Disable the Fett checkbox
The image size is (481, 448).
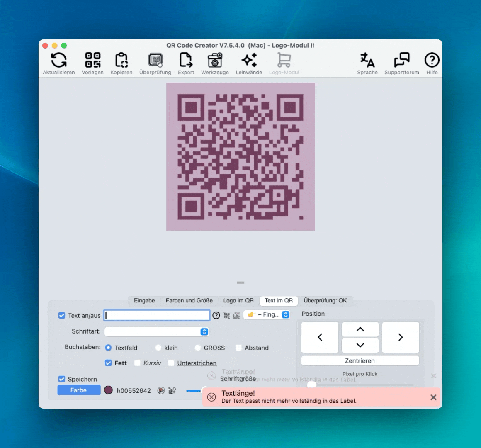coord(108,363)
